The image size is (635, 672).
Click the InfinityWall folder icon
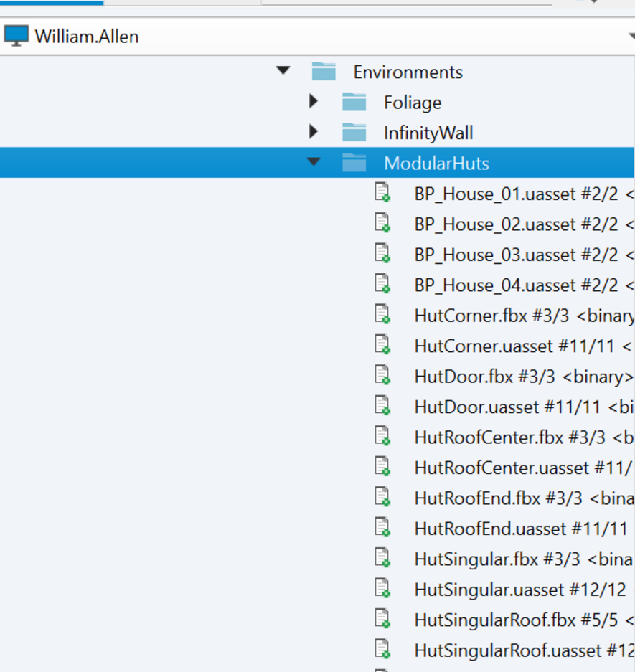[x=354, y=132]
